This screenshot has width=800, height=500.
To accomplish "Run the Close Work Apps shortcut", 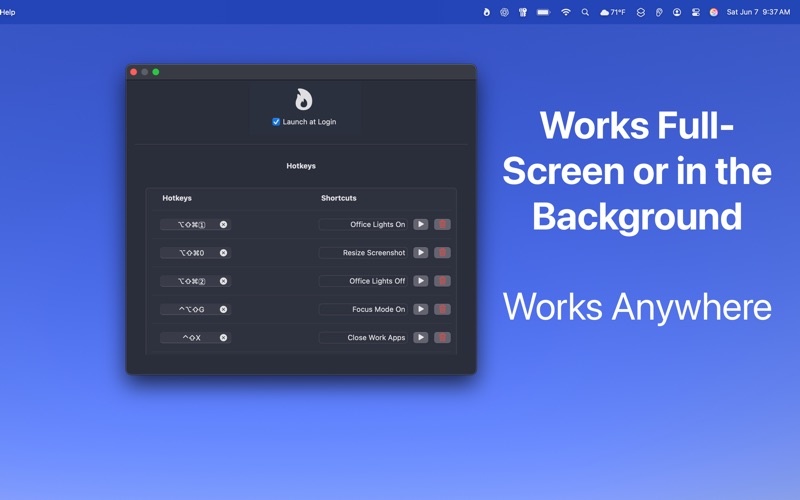I will [420, 338].
